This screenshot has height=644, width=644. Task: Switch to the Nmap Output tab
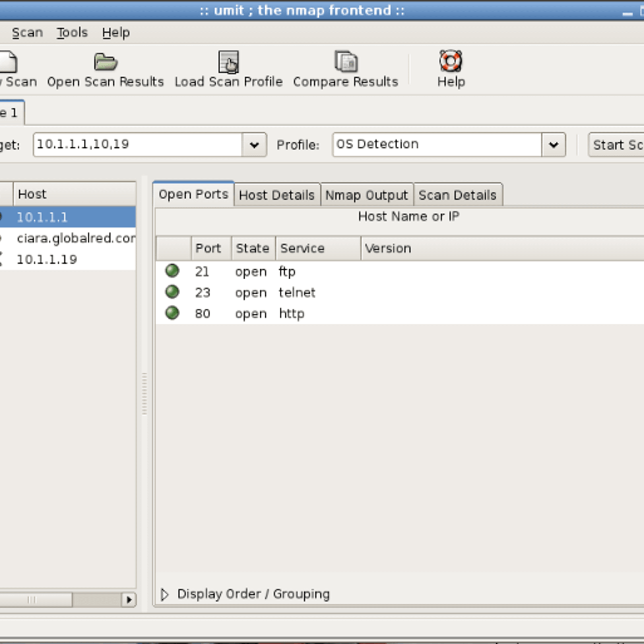pos(367,195)
